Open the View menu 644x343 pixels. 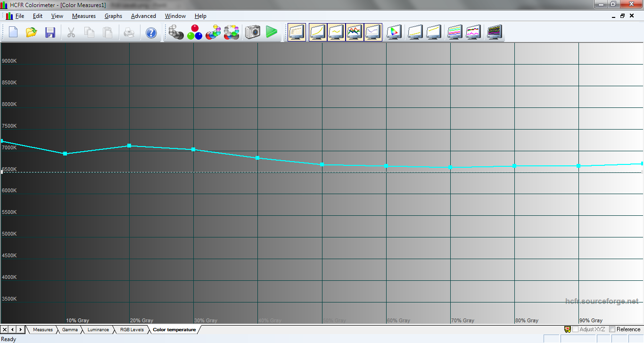coord(57,16)
